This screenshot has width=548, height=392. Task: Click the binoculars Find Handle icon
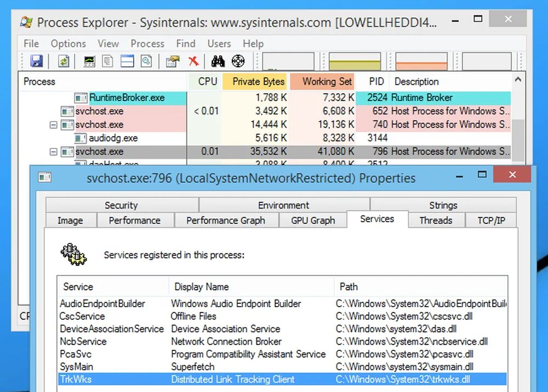(218, 61)
